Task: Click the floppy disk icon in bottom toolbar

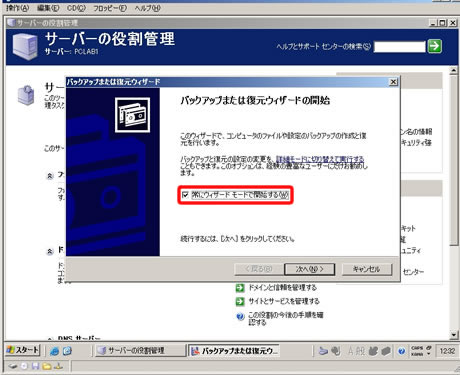Action: 35,366
